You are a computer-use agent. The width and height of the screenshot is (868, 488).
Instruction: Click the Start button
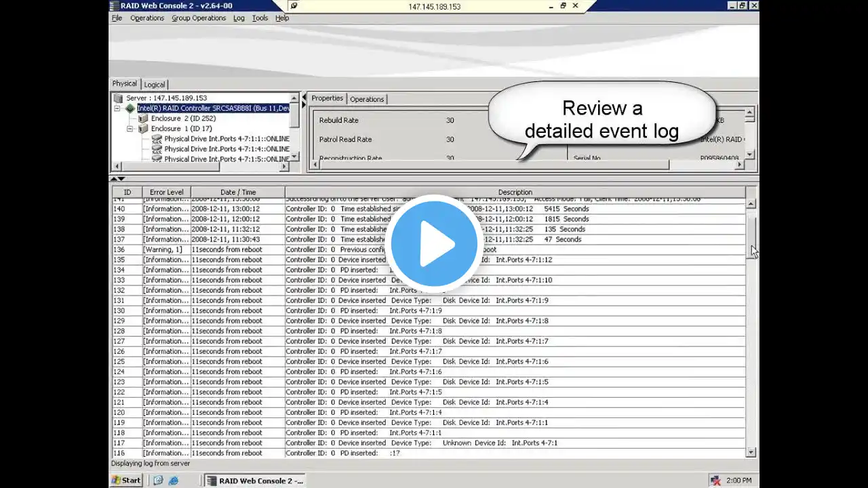coord(127,481)
